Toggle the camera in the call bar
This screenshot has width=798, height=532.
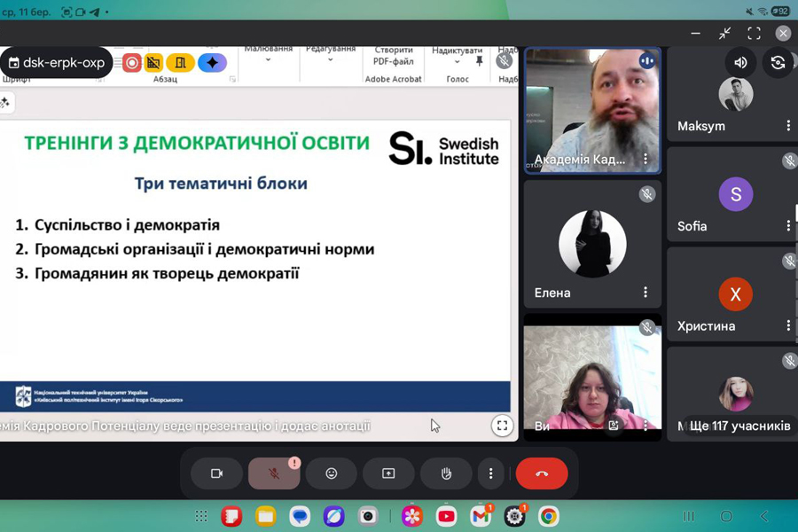click(217, 473)
